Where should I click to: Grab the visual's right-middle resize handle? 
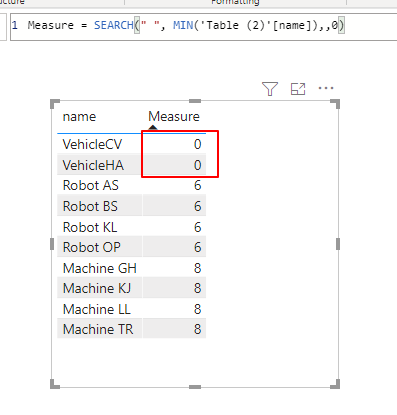click(x=338, y=244)
